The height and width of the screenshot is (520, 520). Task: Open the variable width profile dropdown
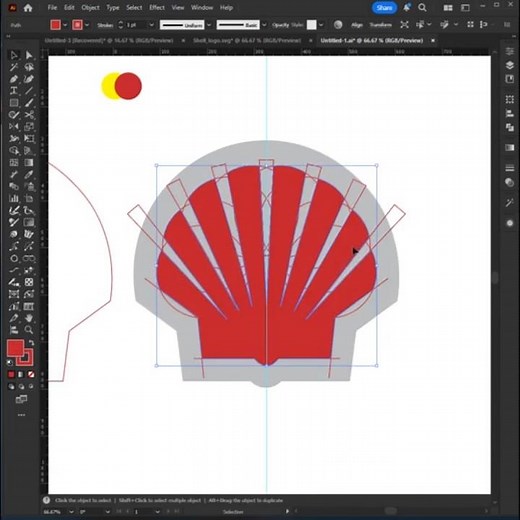click(209, 25)
